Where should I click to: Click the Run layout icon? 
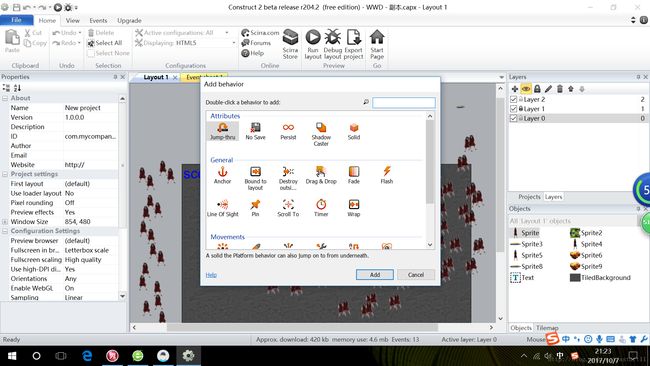[x=313, y=37]
